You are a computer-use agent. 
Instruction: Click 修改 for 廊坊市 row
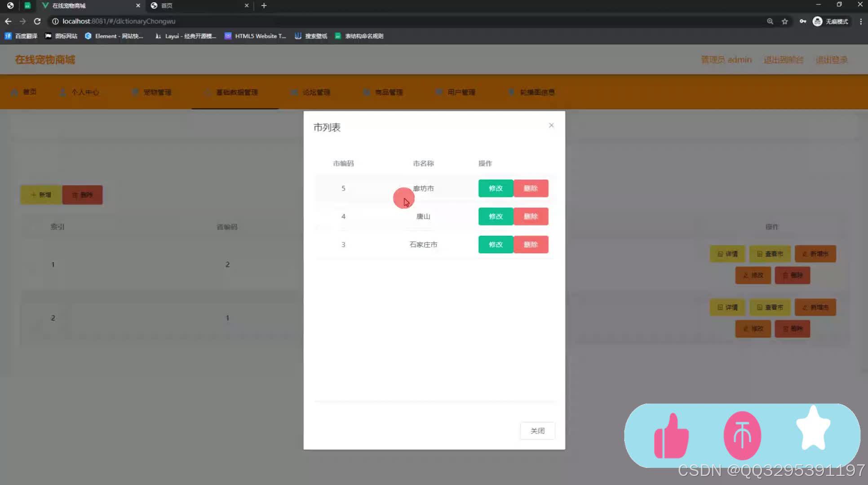point(496,188)
